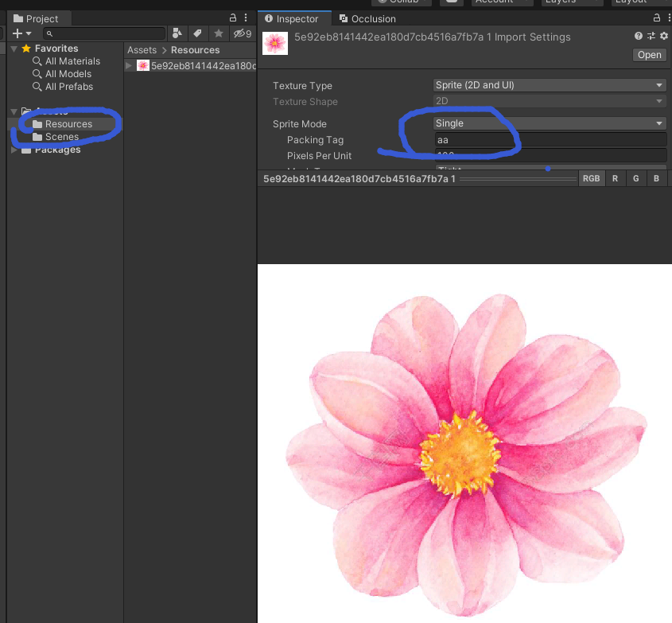The image size is (672, 623).
Task: Click the Packing Tag label
Action: tap(315, 140)
